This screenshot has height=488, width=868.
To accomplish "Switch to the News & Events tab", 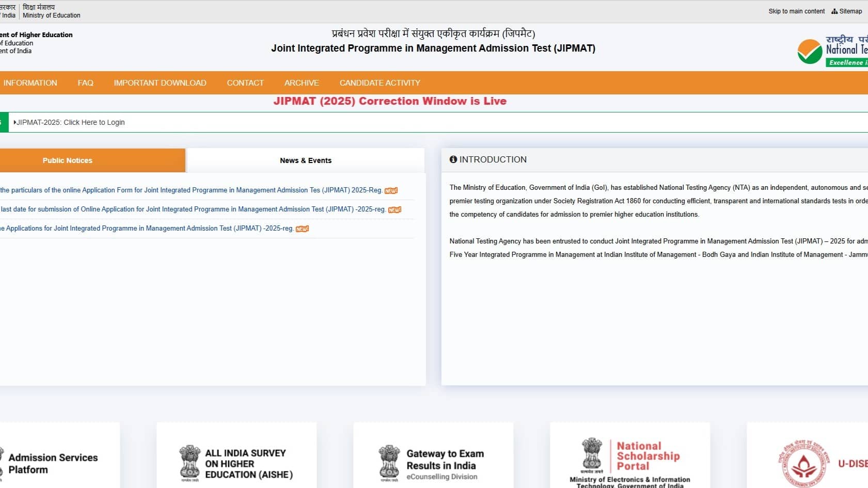I will 305,160.
